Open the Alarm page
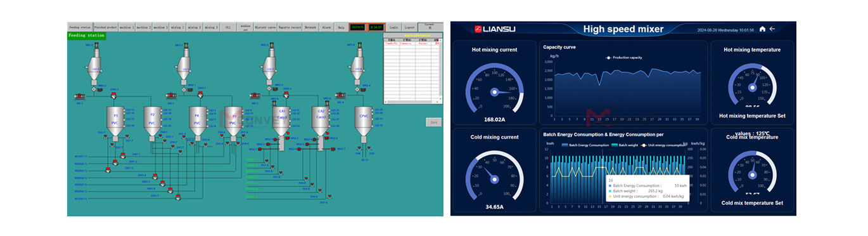 coord(326,27)
